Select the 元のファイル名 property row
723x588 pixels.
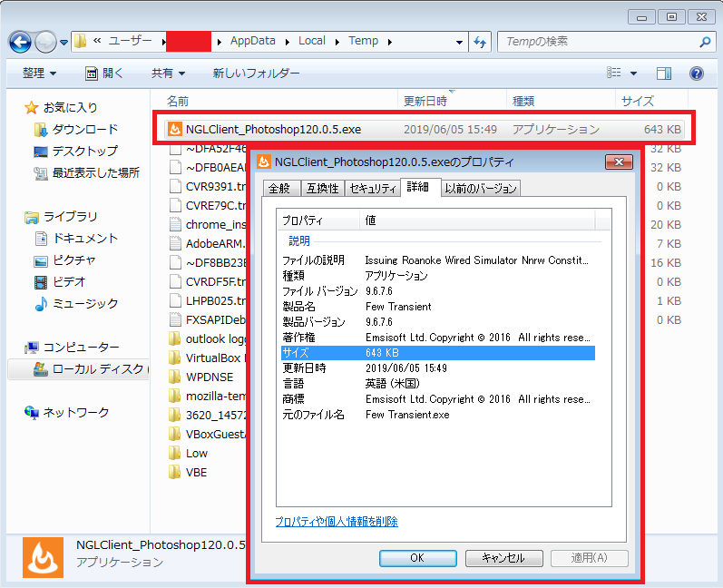438,415
